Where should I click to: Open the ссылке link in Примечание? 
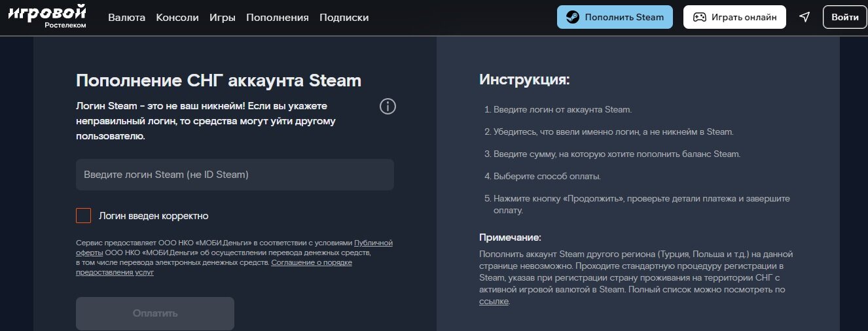coord(494,302)
